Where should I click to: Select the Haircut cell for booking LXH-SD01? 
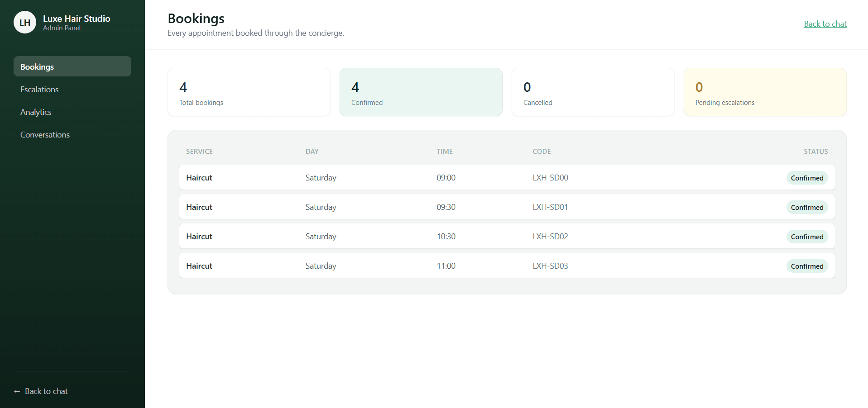click(x=199, y=207)
